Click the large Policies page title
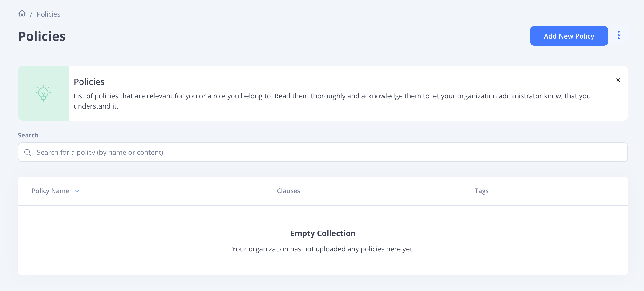The width and height of the screenshot is (644, 291). [x=42, y=36]
